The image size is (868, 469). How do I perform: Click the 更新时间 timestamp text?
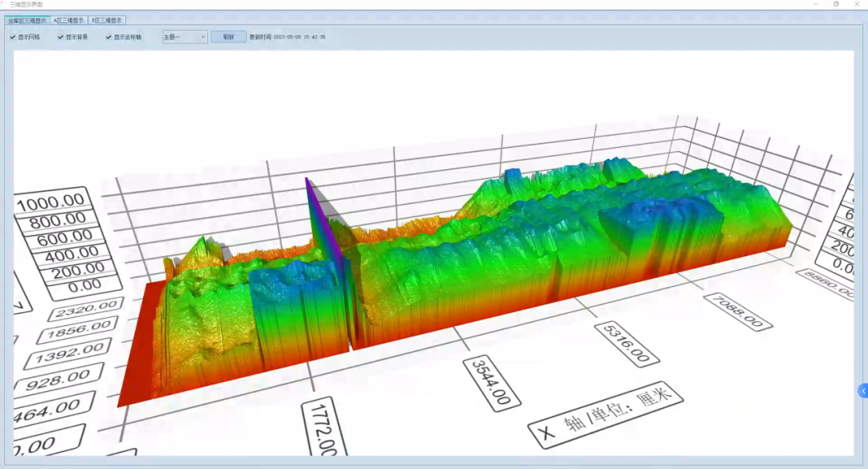[287, 37]
